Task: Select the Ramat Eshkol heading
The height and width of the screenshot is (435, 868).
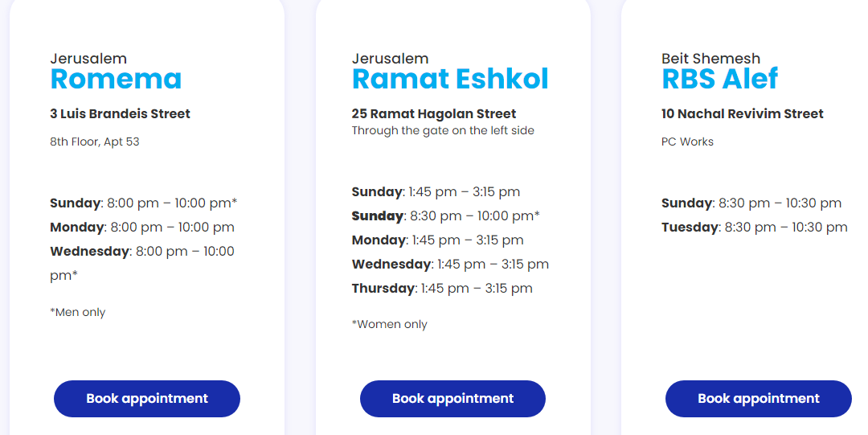Action: [450, 79]
